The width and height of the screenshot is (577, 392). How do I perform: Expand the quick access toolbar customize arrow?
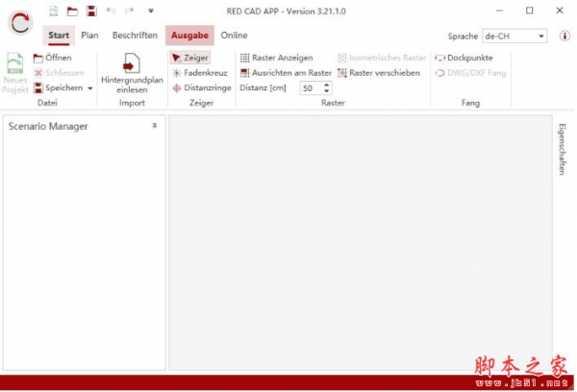[151, 11]
